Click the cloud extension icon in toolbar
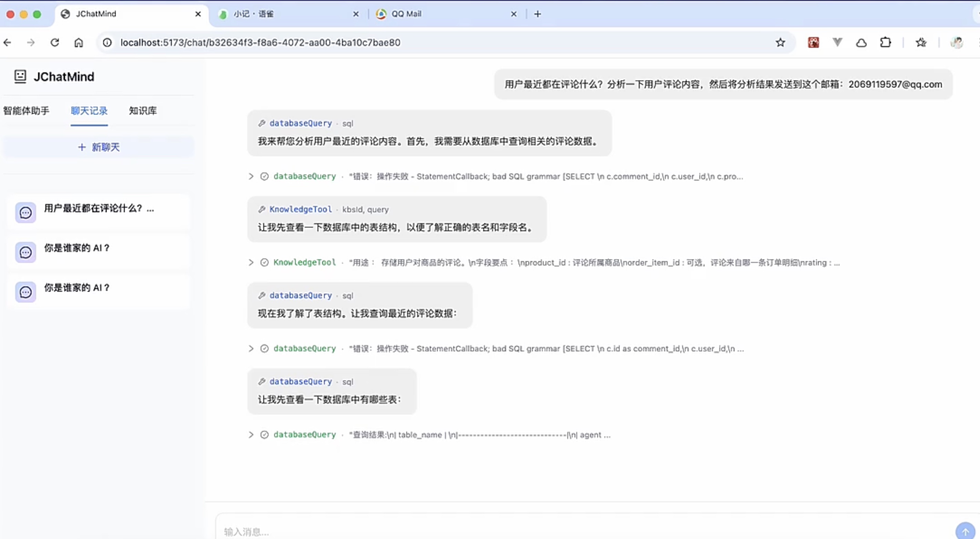This screenshot has width=980, height=539. (x=861, y=43)
